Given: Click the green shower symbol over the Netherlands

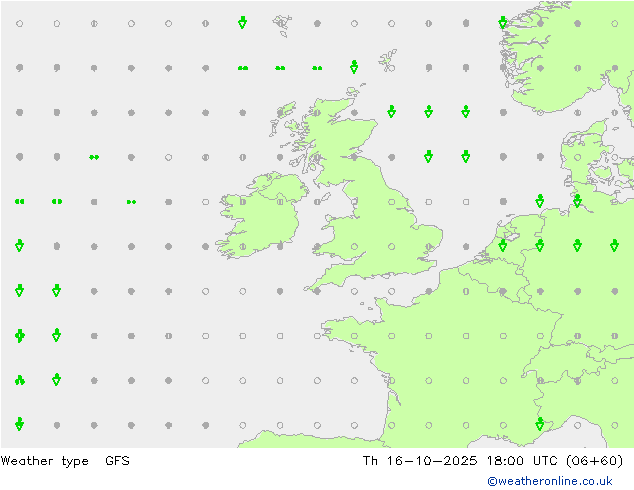Looking at the screenshot, I should click(503, 245).
